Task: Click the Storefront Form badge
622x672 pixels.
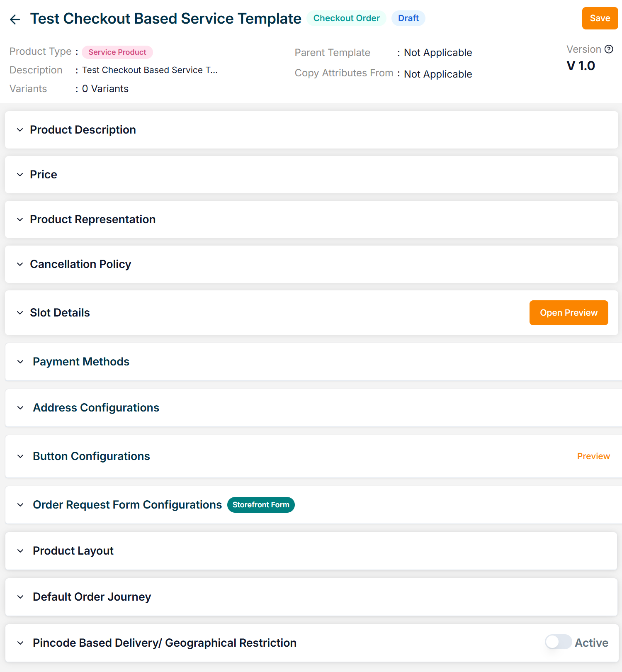Action: [x=261, y=505]
